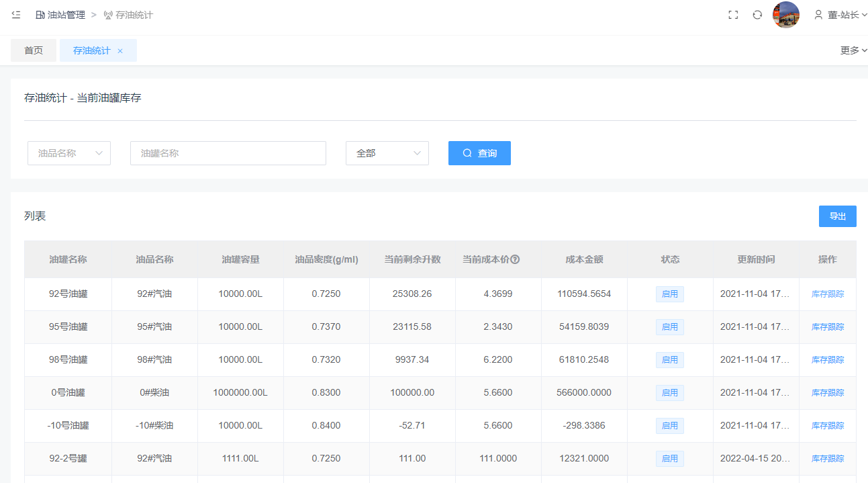Open the user avatar image
The image size is (868, 483).
pyautogui.click(x=786, y=15)
